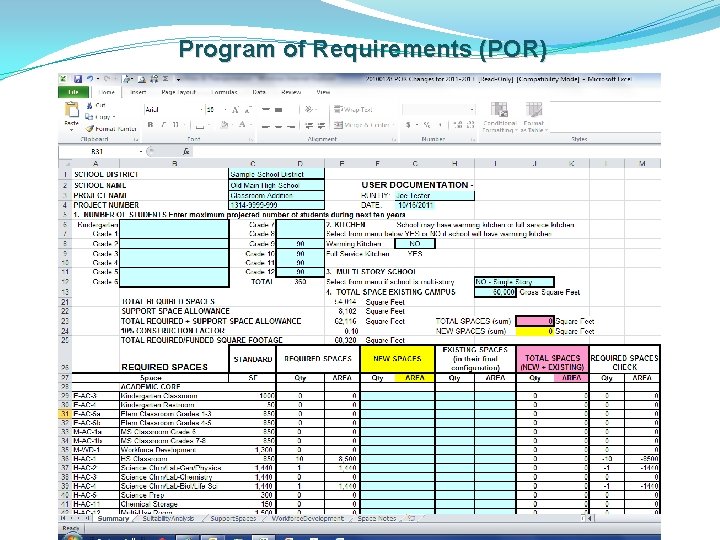Click the Orientation text angle icon

[x=309, y=109]
